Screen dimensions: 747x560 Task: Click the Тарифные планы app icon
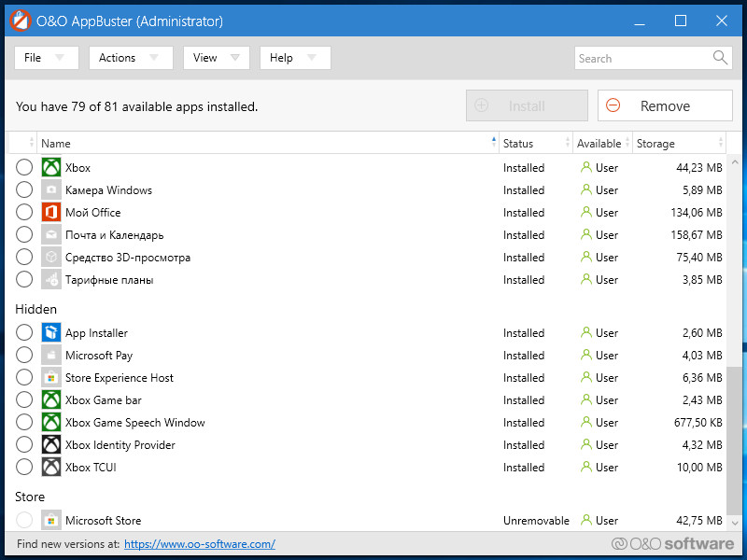coord(51,279)
